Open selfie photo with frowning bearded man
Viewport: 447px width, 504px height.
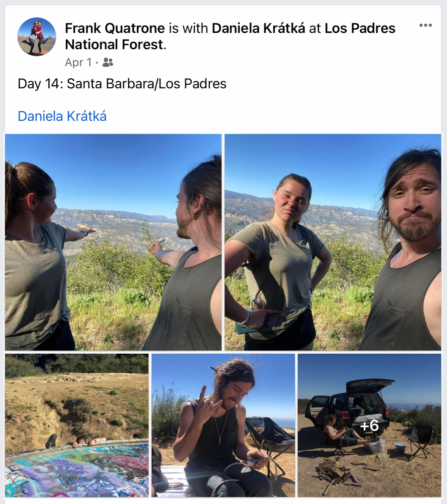[333, 242]
